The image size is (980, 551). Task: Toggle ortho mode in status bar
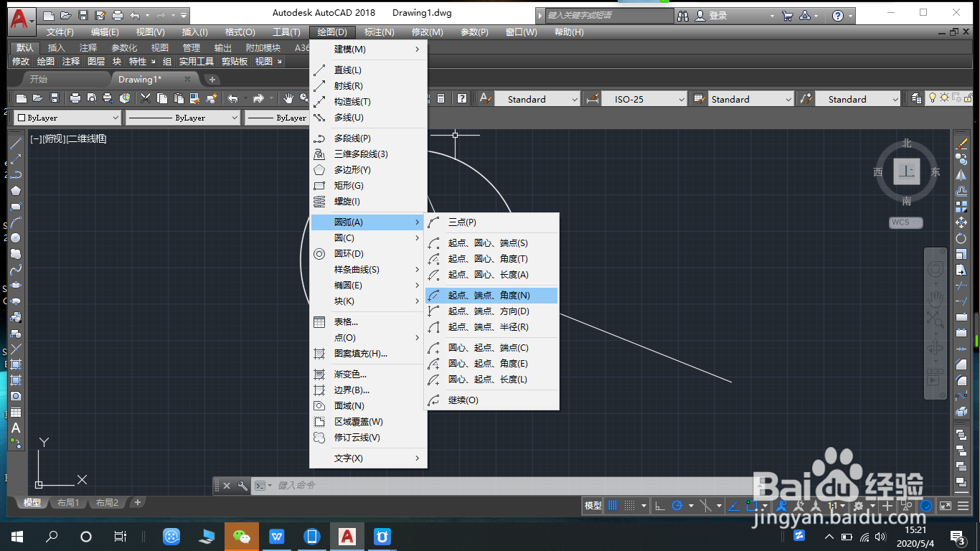[660, 506]
